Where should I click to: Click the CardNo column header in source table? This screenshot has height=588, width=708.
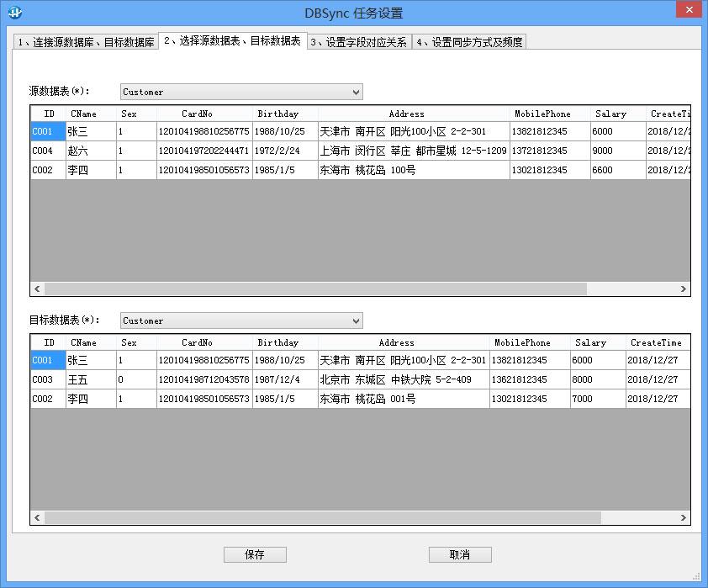click(197, 114)
